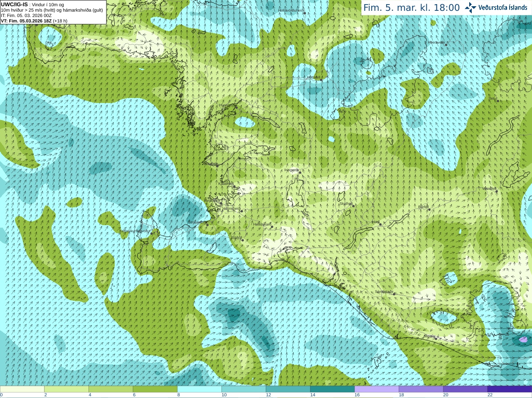Click the Þingvellir station label
Screen dimensions: 532x398
click(x=292, y=170)
